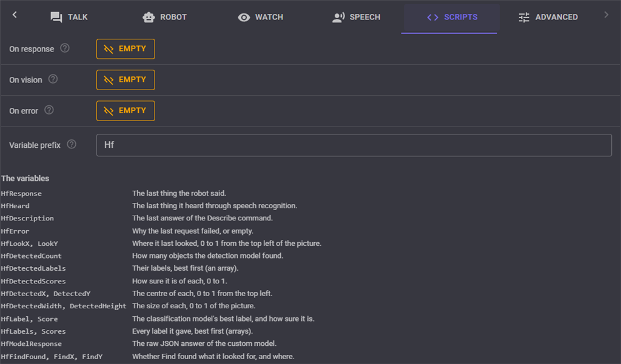Click the help icon next to Variable prefix
The height and width of the screenshot is (364, 621).
coord(72,144)
